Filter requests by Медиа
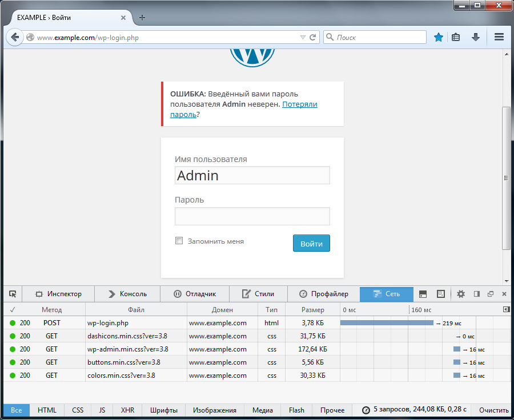The width and height of the screenshot is (514, 420). 263,410
